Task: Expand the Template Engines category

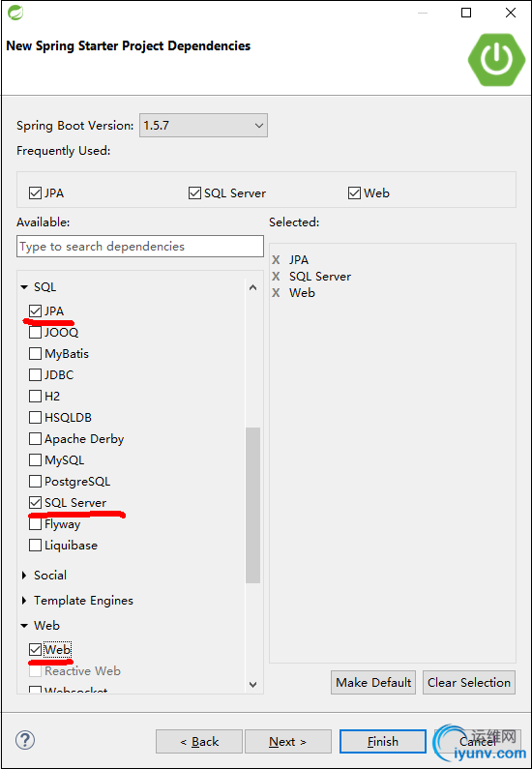Action: tap(24, 601)
